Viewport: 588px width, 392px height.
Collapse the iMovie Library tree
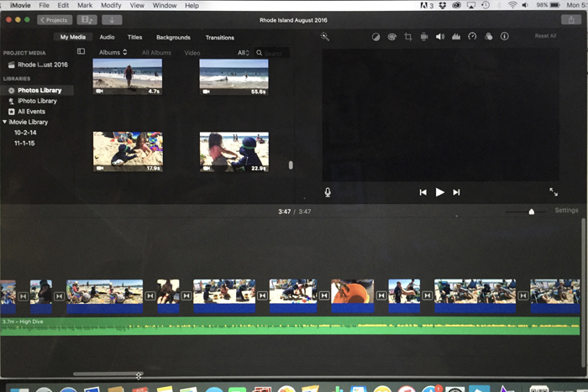point(5,122)
